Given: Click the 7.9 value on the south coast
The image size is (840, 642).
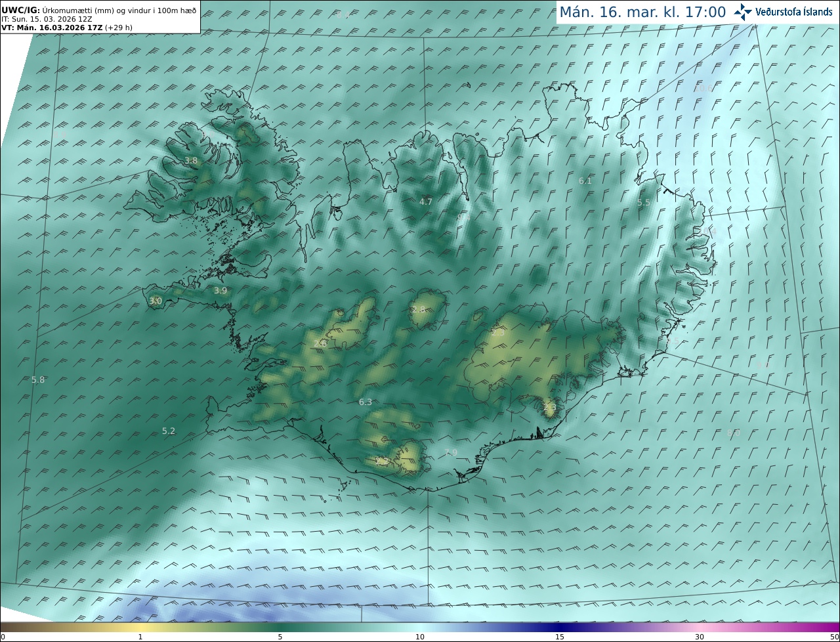Looking at the screenshot, I should [451, 452].
